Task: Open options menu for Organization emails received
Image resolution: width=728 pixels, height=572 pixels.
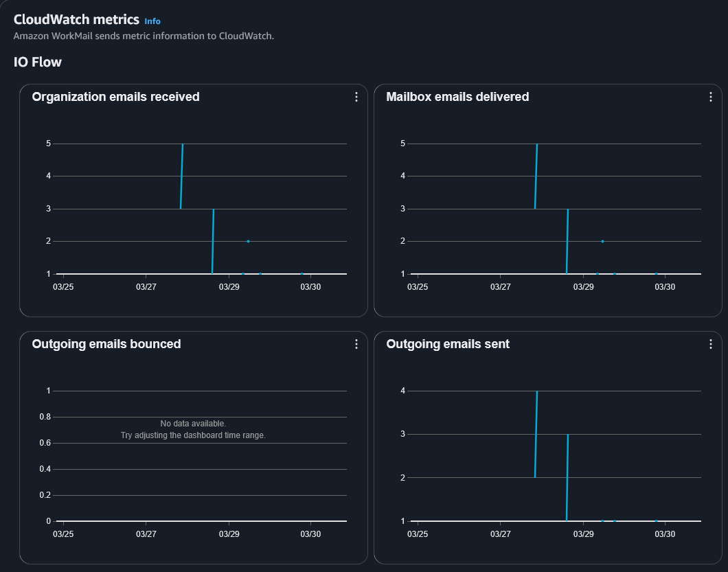Action: point(356,97)
